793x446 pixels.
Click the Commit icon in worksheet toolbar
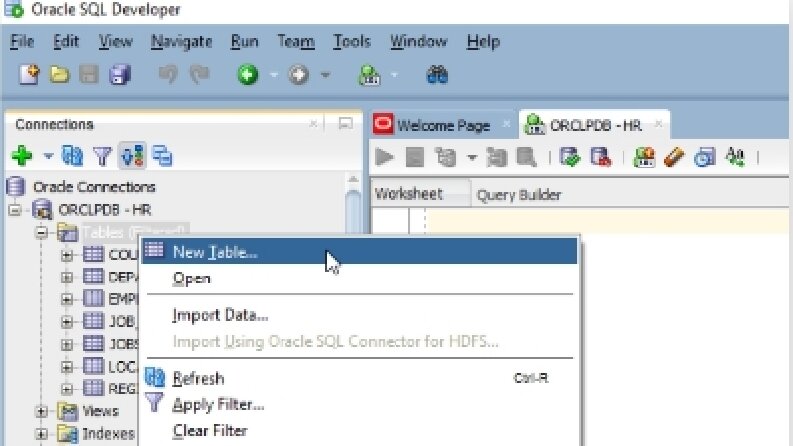570,157
